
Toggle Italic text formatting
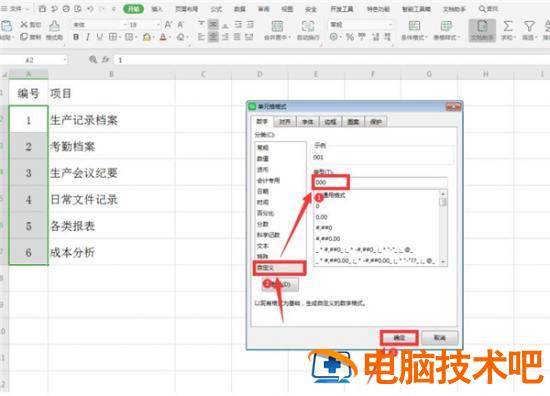(x=88, y=36)
